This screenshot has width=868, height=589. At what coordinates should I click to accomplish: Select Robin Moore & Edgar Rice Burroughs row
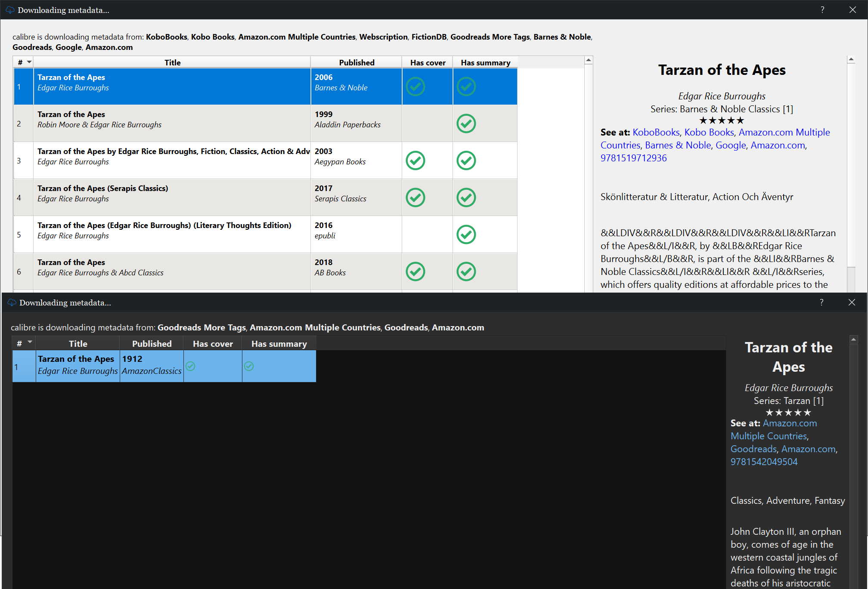(99, 124)
